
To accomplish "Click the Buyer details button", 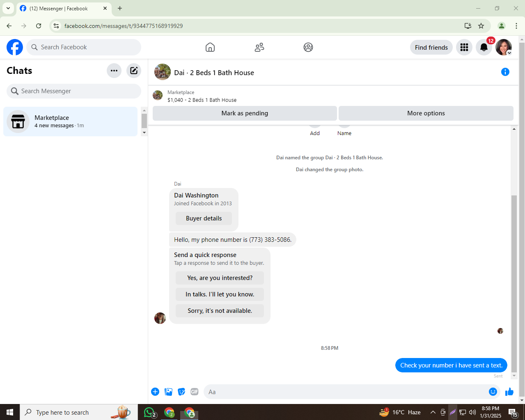I will point(204,218).
